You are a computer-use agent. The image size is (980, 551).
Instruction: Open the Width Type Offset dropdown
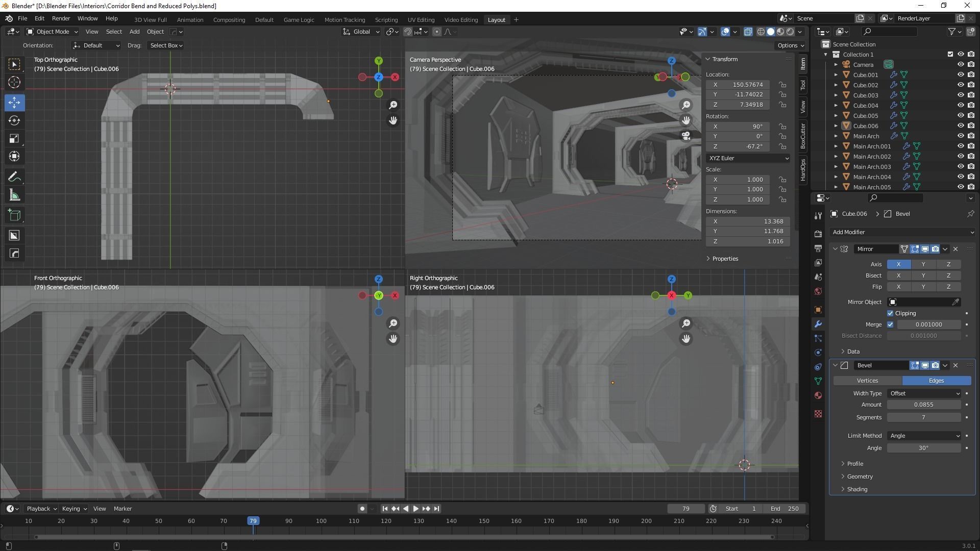coord(924,393)
